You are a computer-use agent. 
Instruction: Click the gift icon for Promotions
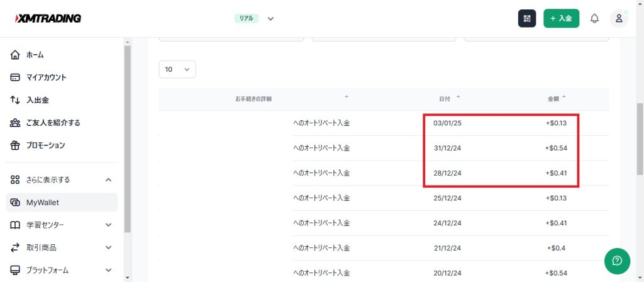coord(16,145)
